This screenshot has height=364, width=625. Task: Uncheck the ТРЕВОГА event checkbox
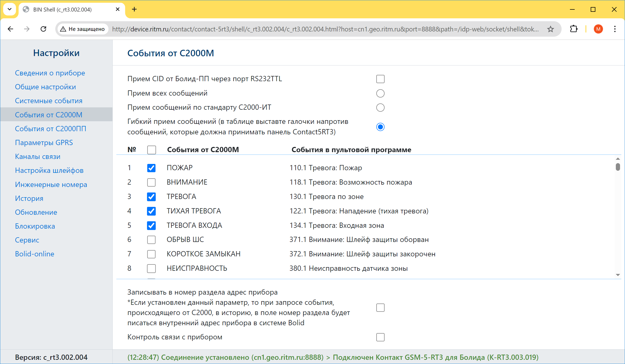[x=151, y=197]
